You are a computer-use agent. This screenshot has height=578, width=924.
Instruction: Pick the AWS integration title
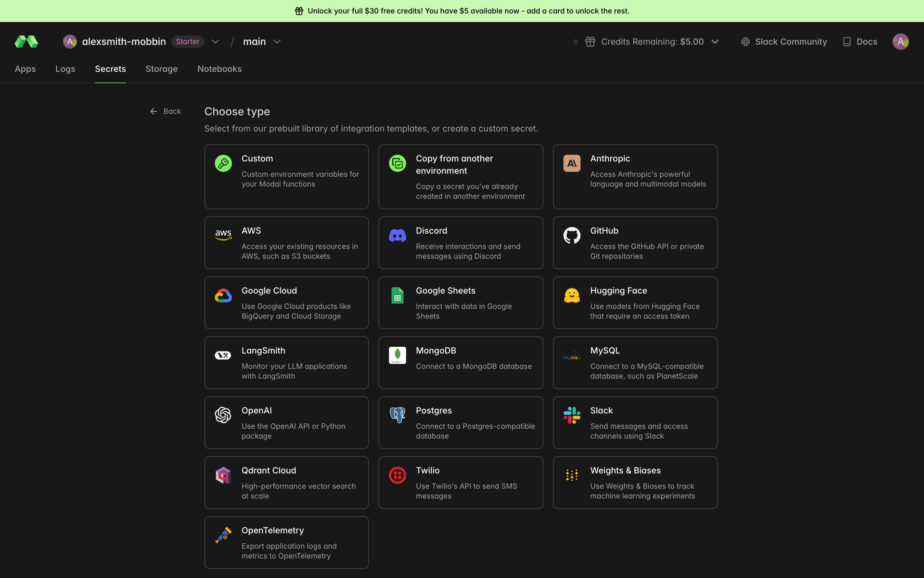[x=251, y=231]
